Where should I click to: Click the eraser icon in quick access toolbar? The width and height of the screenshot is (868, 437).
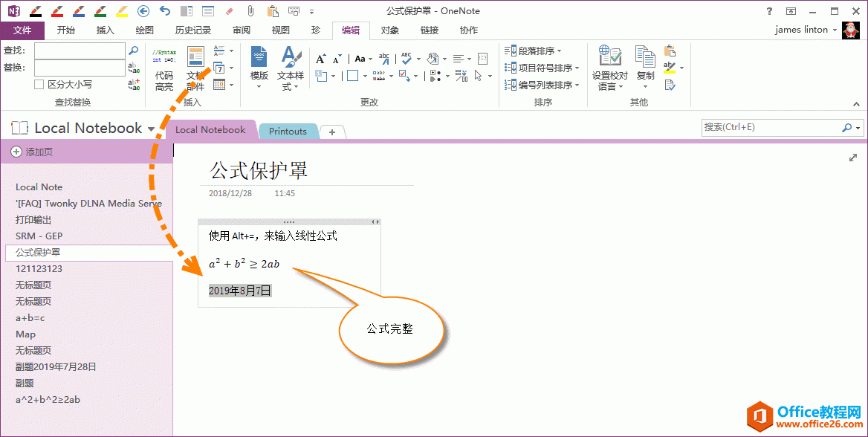(x=229, y=11)
